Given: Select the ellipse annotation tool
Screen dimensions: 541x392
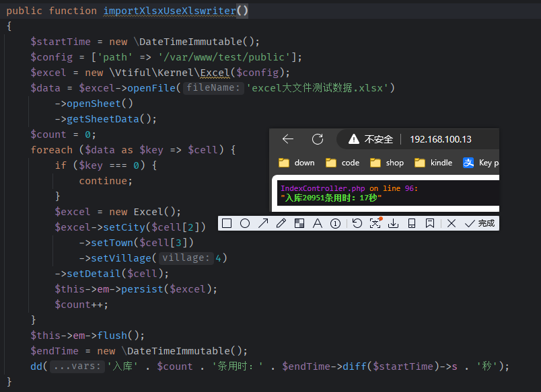Looking at the screenshot, I should (x=245, y=223).
